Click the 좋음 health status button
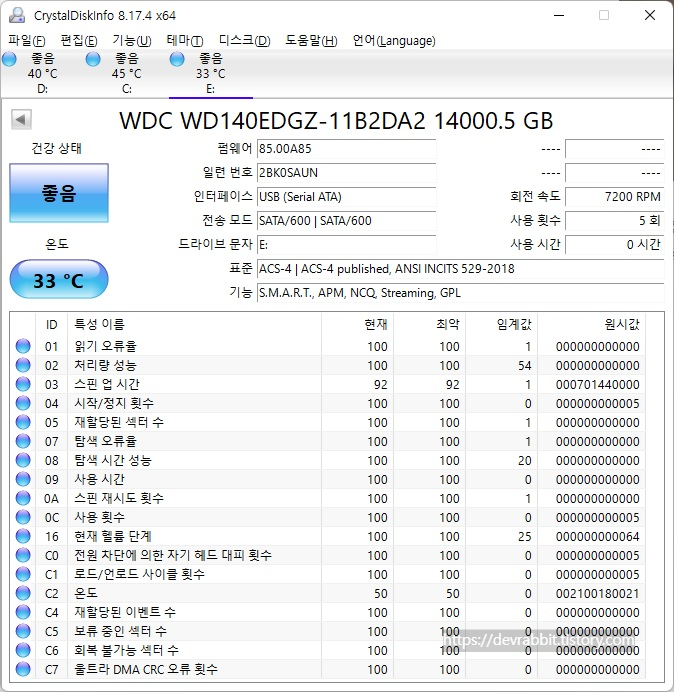675x692 pixels. click(x=59, y=193)
